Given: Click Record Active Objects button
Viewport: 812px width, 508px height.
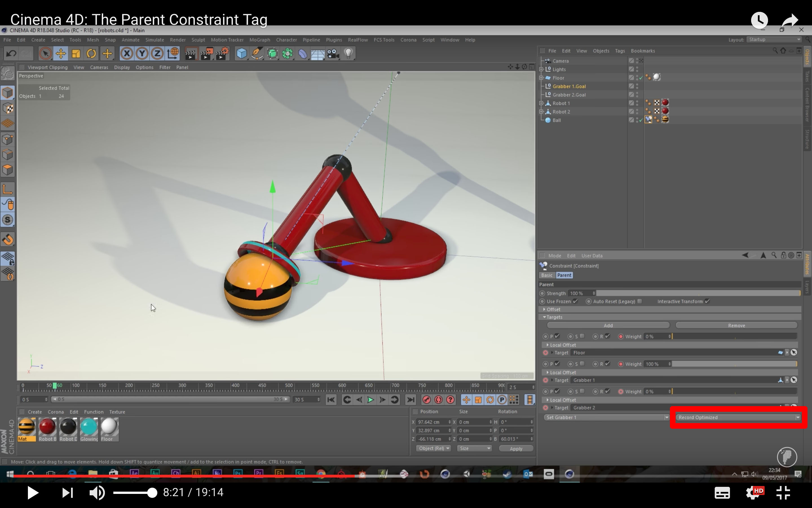Looking at the screenshot, I should pos(427,399).
